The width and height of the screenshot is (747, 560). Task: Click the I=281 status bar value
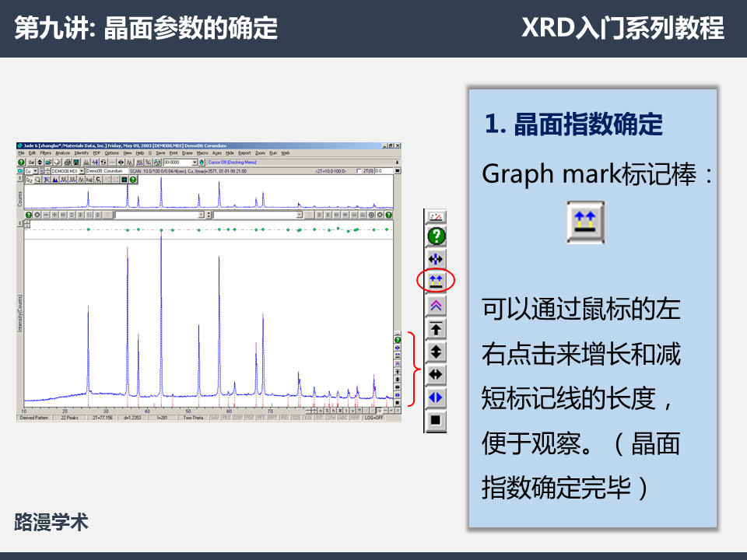point(163,418)
